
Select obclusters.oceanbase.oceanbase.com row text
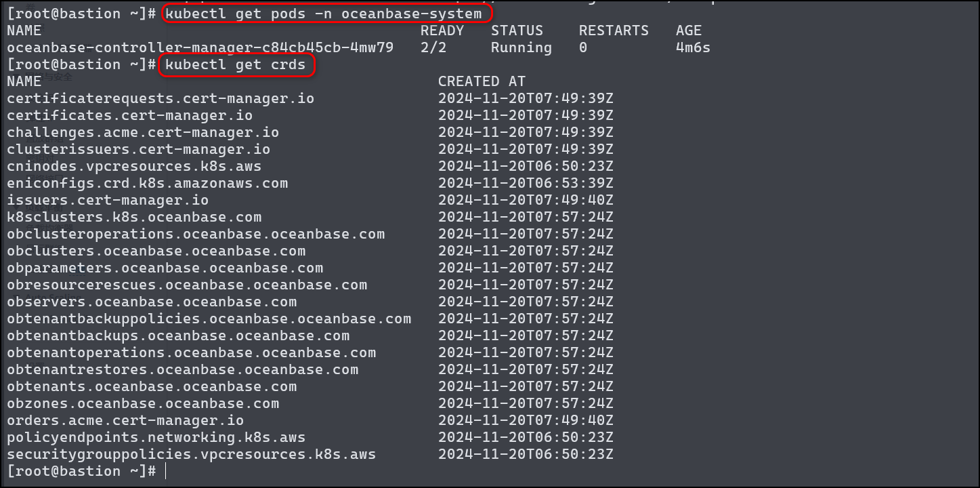pyautogui.click(x=156, y=251)
